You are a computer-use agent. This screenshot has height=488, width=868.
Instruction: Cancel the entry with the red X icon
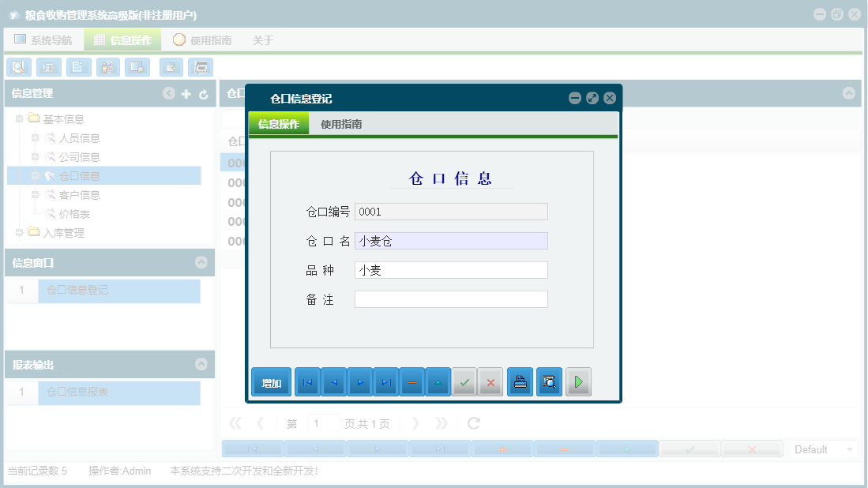pyautogui.click(x=490, y=381)
